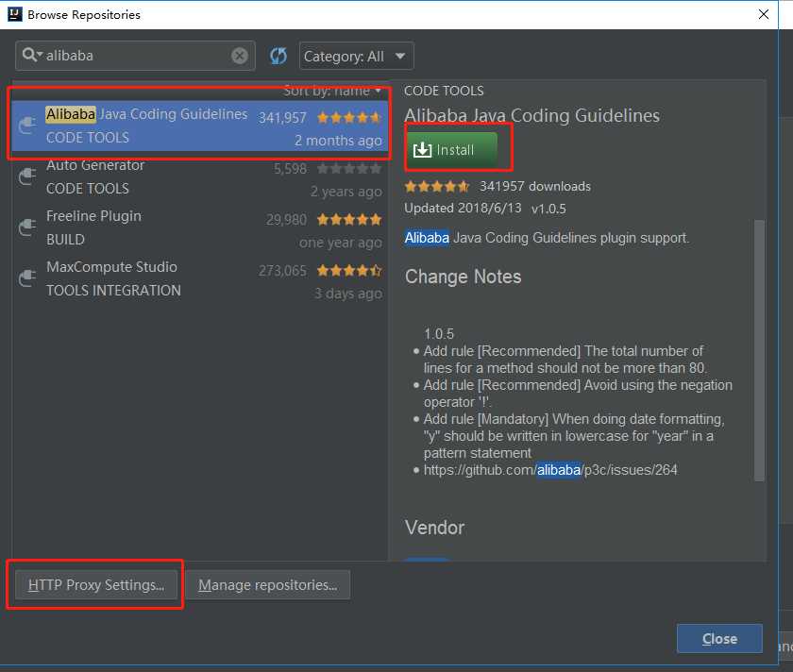Viewport: 793px width, 672px height.
Task: Click the Auto Generator plug icon
Action: click(27, 176)
